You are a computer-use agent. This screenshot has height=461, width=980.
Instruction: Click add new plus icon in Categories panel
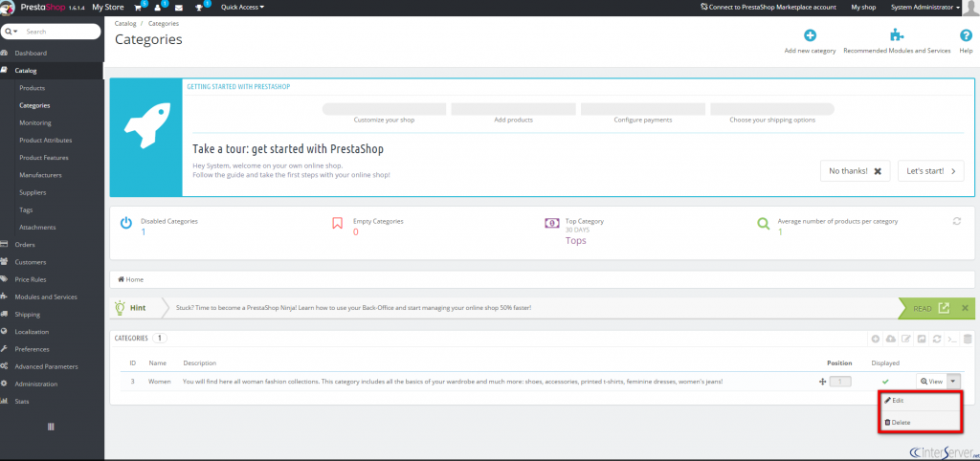[875, 339]
